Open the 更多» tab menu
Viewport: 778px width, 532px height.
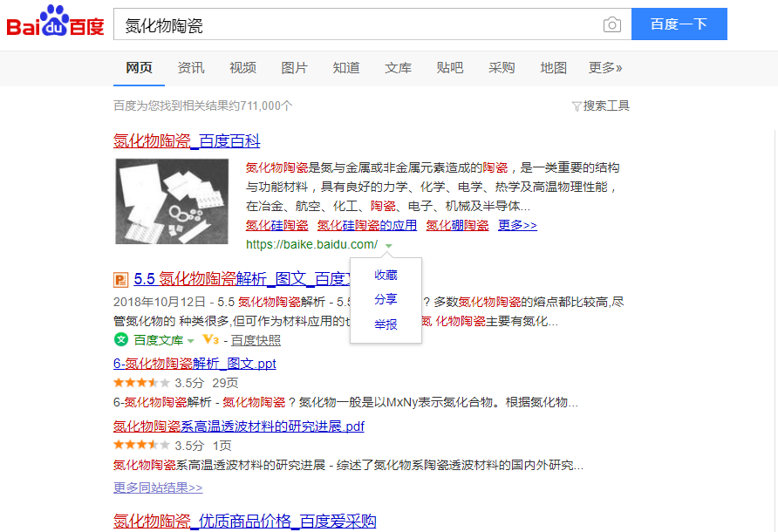point(604,68)
